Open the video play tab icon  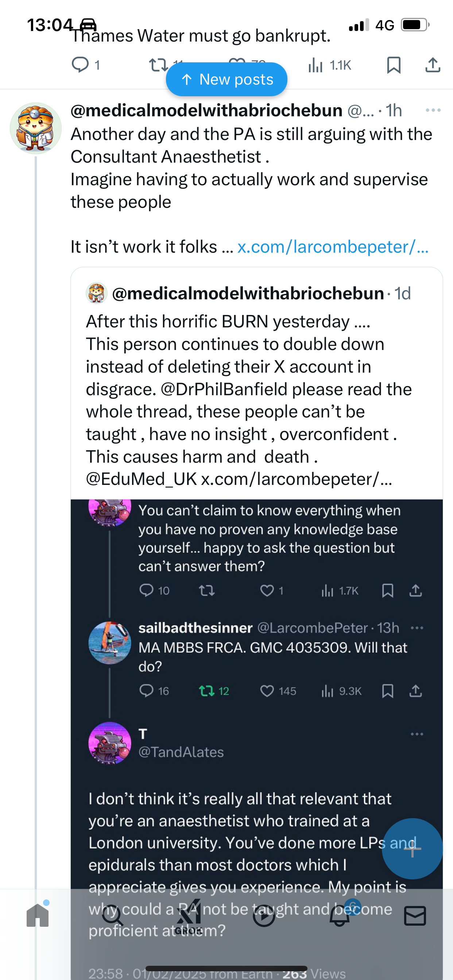264,916
